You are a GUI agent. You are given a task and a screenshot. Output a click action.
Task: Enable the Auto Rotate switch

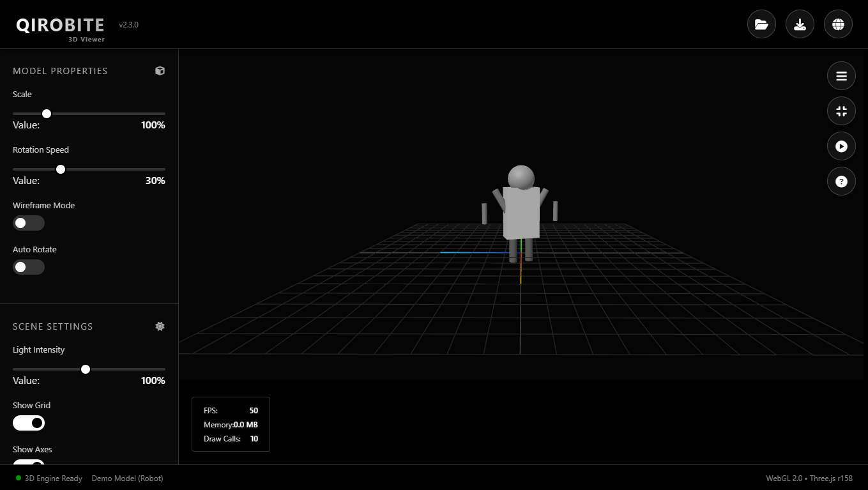[x=29, y=267]
